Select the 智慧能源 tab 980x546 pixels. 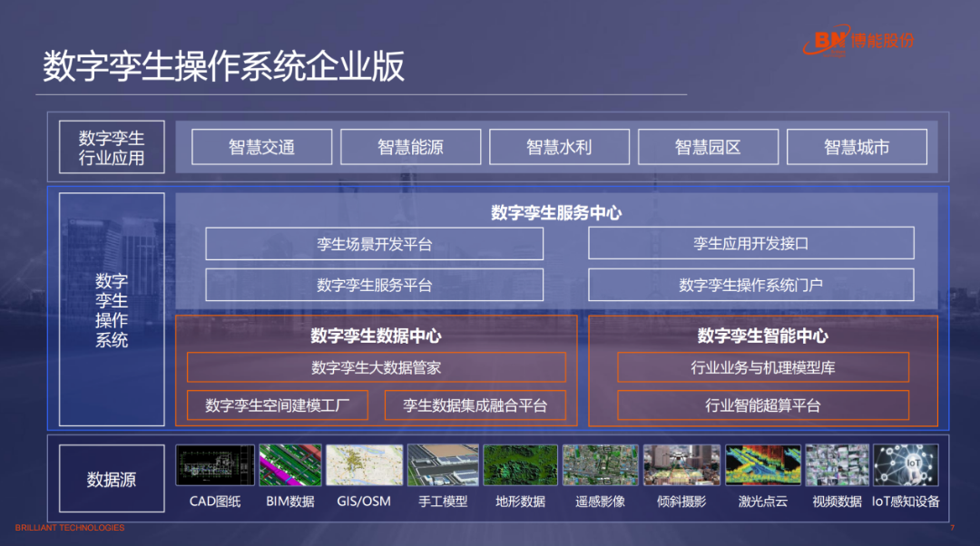409,146
